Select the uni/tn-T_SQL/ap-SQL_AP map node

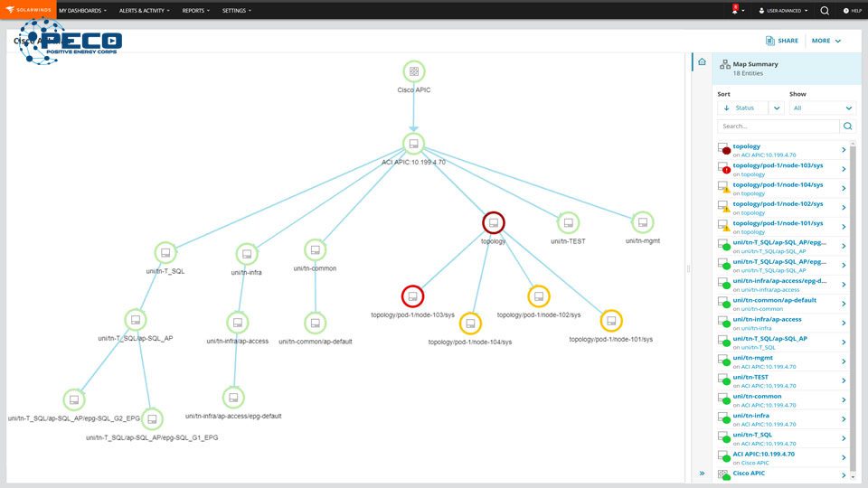click(136, 320)
